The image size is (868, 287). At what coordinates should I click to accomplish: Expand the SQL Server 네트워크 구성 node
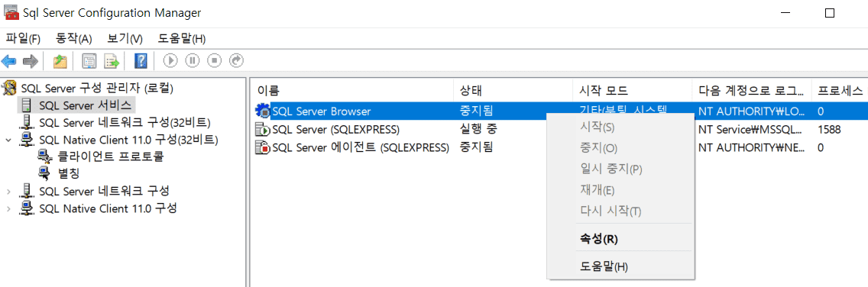coord(8,192)
